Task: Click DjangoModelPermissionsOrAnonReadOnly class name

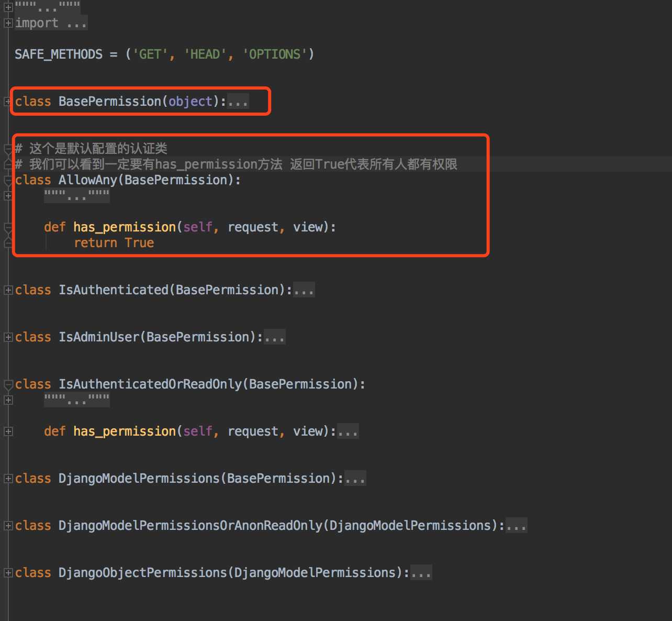Action: 191,526
